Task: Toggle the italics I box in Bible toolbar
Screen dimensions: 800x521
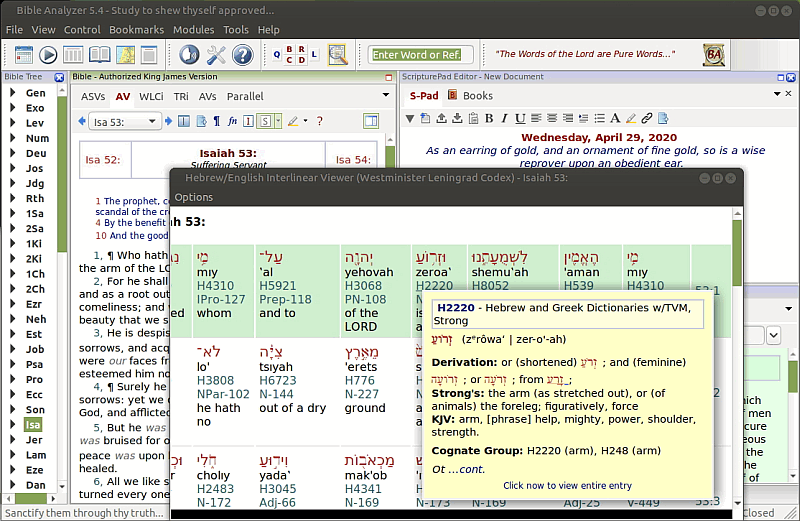Action: pos(248,121)
